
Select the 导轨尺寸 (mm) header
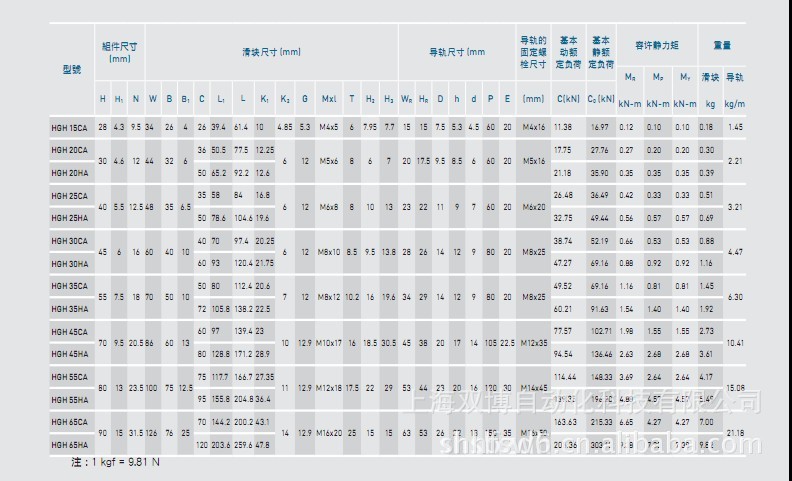[x=456, y=52]
